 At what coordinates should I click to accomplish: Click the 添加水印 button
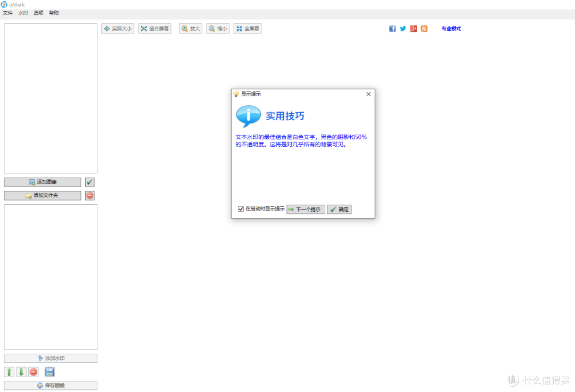51,358
